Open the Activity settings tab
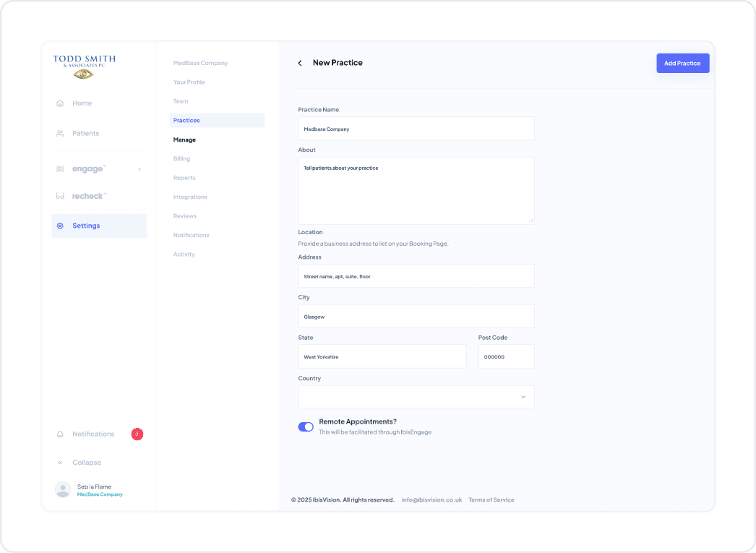The width and height of the screenshot is (756, 553). point(184,254)
